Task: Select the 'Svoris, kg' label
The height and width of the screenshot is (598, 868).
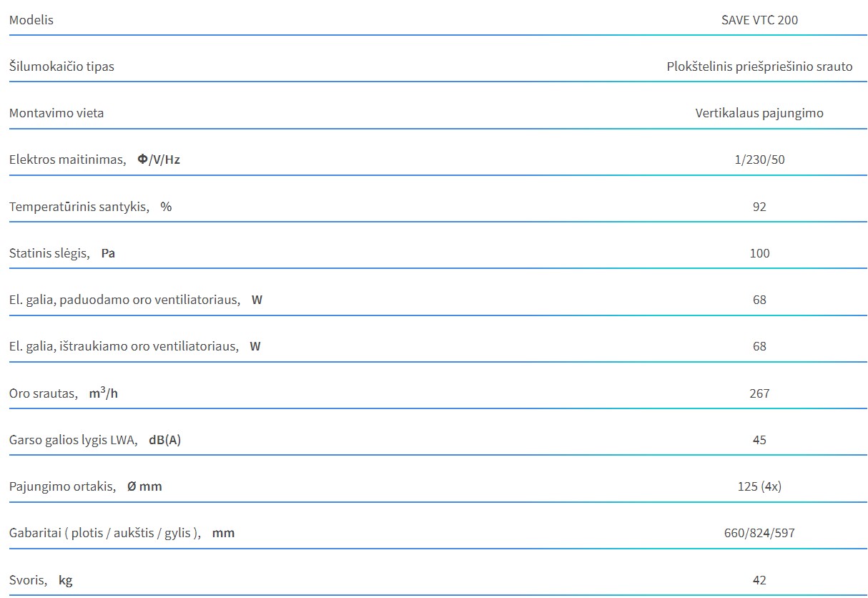Action: tap(41, 580)
